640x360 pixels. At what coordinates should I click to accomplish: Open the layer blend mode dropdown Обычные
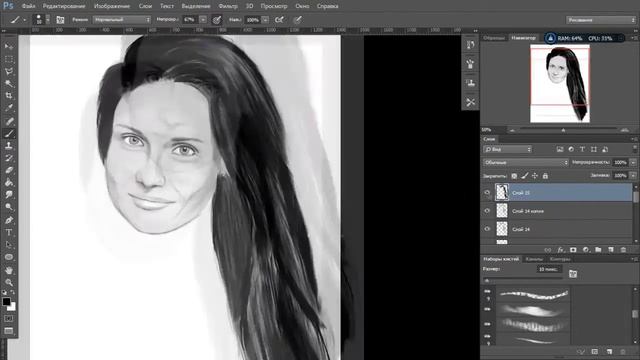[x=525, y=162]
